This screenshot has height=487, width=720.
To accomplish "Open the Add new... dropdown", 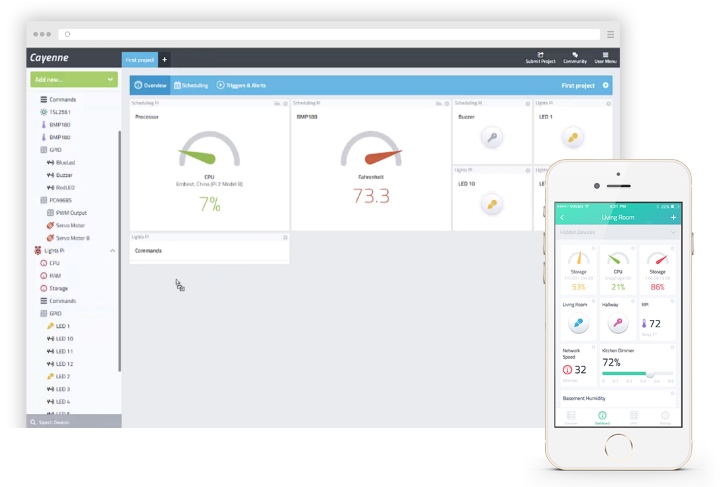I will 74,79.
